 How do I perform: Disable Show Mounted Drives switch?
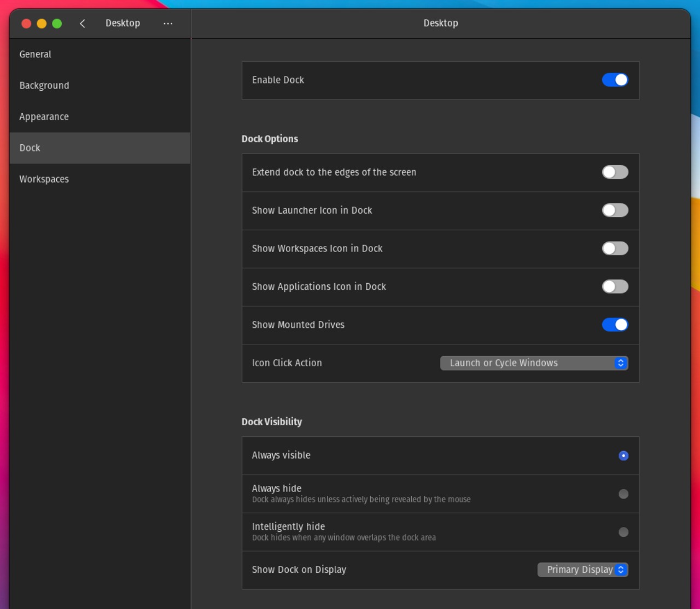click(615, 325)
